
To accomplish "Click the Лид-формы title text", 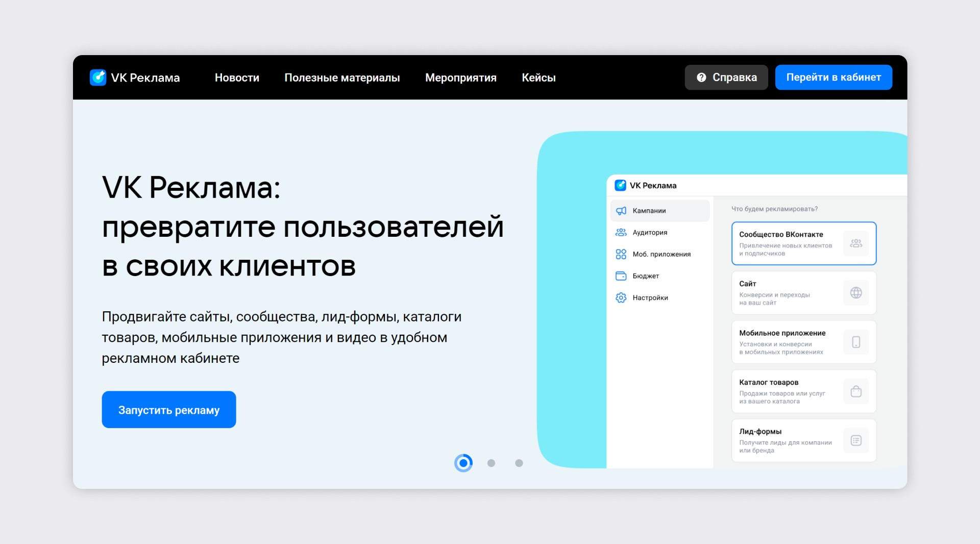I will click(760, 431).
